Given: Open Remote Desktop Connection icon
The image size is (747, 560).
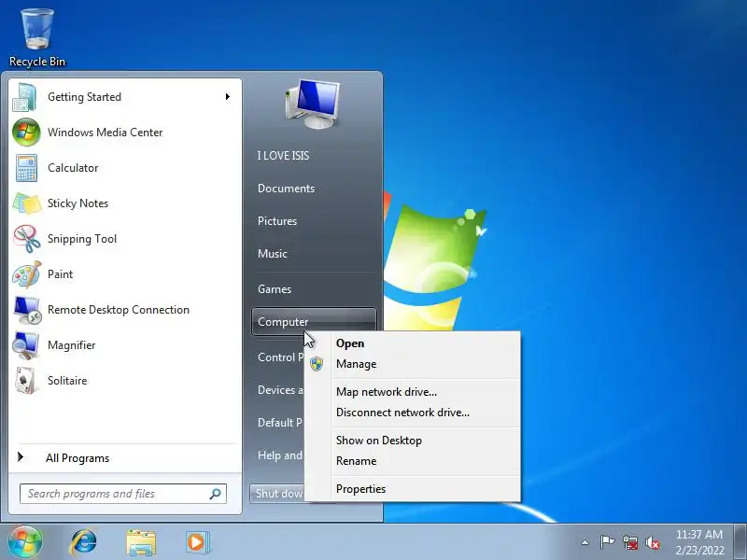Looking at the screenshot, I should click(27, 310).
